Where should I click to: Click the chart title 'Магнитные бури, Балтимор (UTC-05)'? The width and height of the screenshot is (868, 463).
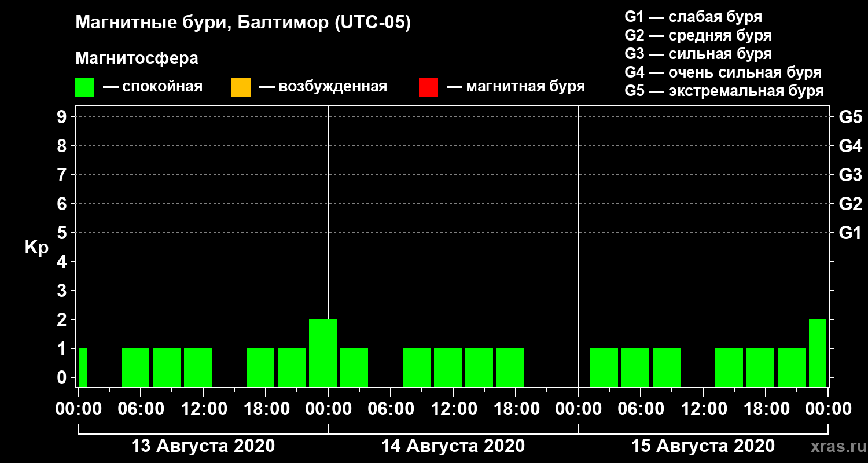pyautogui.click(x=243, y=23)
